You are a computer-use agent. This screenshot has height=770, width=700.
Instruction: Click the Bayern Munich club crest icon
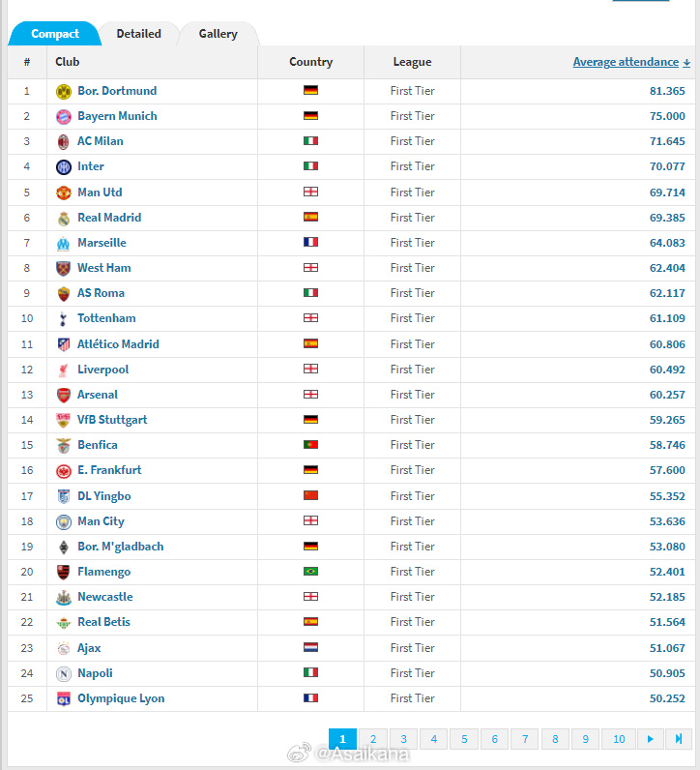tap(64, 116)
